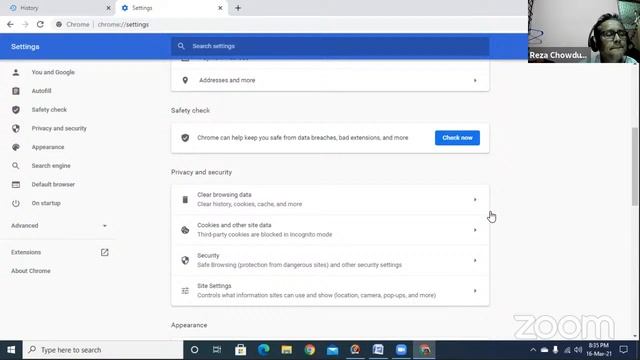Click the You and Google person icon
640x360 pixels.
click(x=16, y=72)
